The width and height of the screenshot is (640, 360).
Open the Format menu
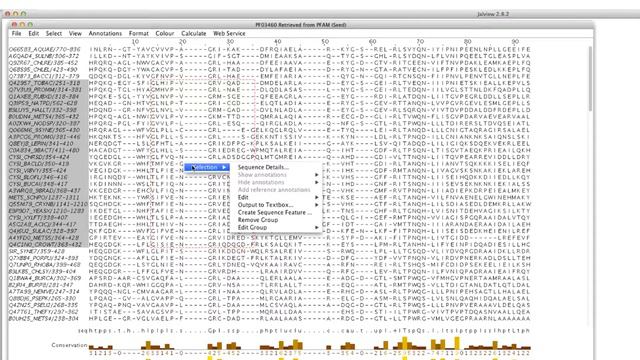pos(139,33)
